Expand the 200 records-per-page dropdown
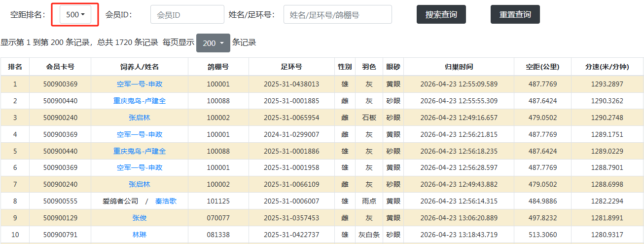Image resolution: width=644 pixels, height=244 pixels. [213, 43]
